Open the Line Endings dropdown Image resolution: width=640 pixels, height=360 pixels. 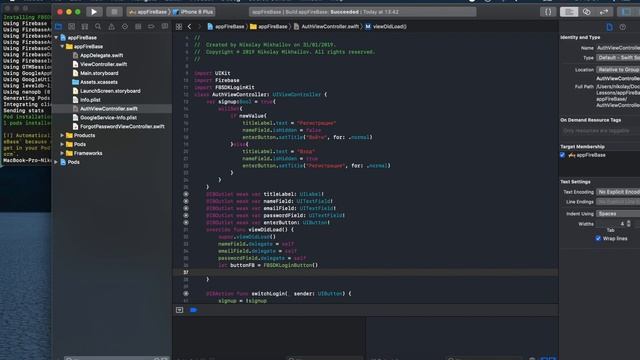[x=618, y=202]
